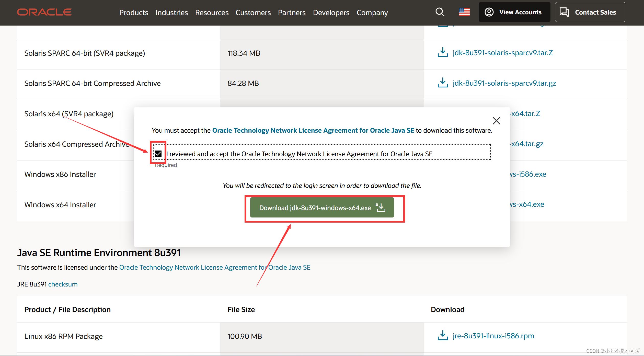
Task: Open the Products menu
Action: click(x=134, y=13)
